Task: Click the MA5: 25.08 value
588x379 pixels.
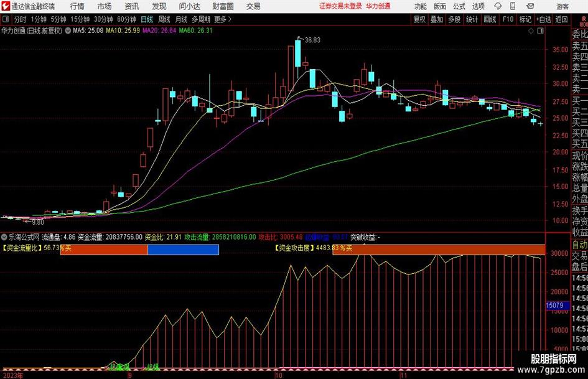Action: pos(88,30)
